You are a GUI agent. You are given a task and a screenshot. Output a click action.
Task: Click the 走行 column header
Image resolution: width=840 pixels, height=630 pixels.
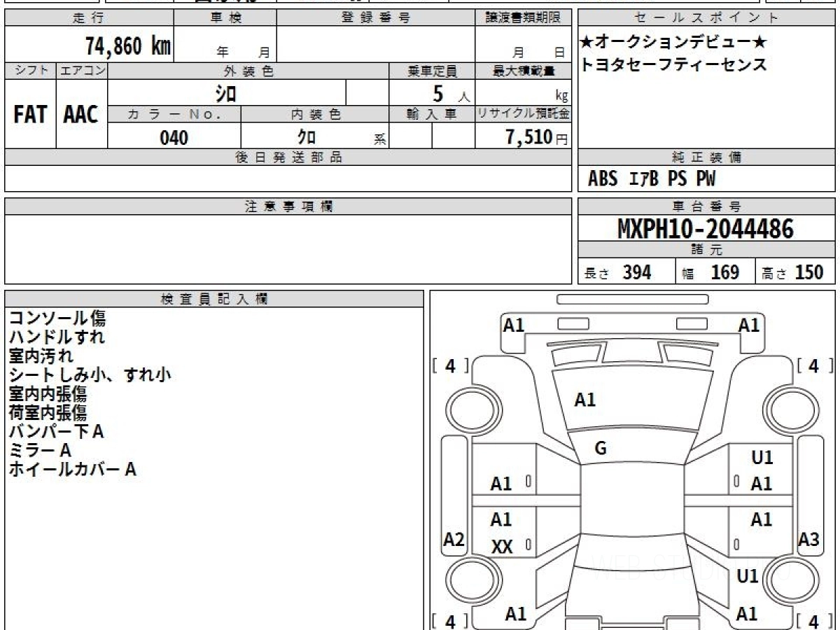tap(88, 18)
